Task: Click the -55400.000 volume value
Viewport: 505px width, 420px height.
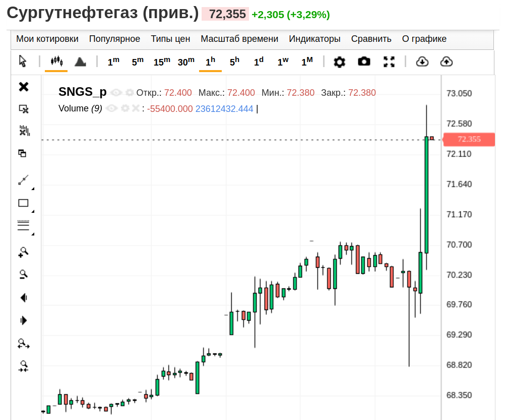Action: [170, 109]
